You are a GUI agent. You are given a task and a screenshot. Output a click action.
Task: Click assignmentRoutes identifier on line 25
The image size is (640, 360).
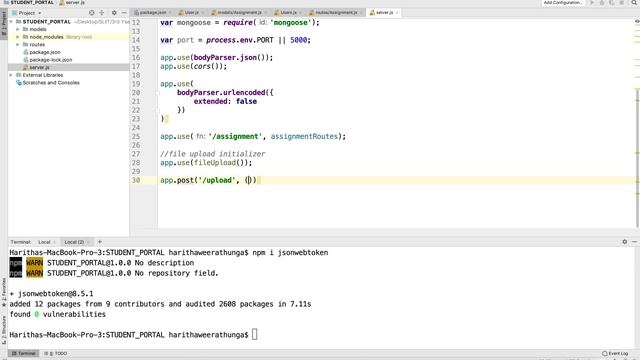click(304, 136)
